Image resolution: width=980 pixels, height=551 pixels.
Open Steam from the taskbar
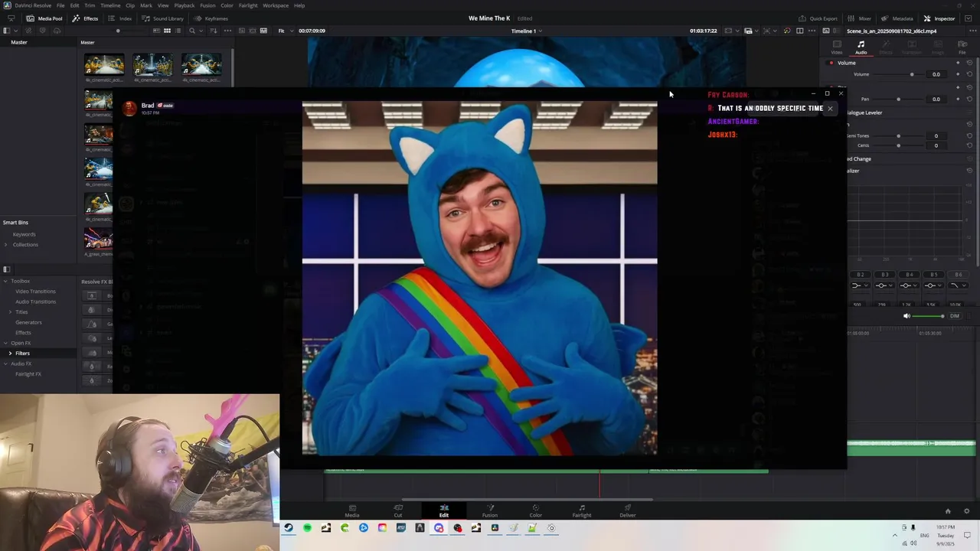click(288, 528)
